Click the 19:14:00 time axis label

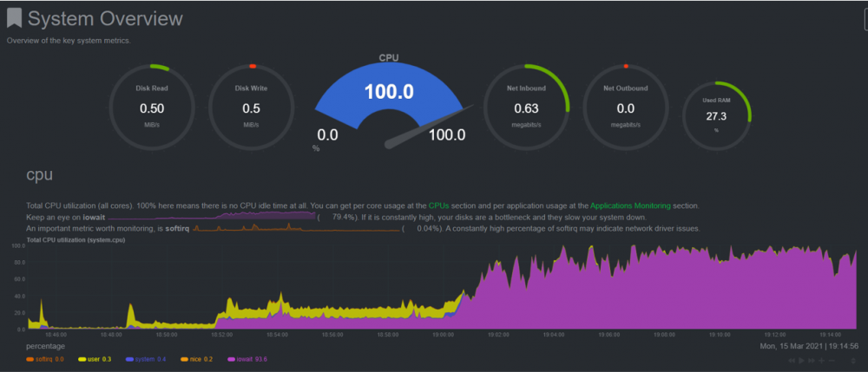(x=830, y=334)
